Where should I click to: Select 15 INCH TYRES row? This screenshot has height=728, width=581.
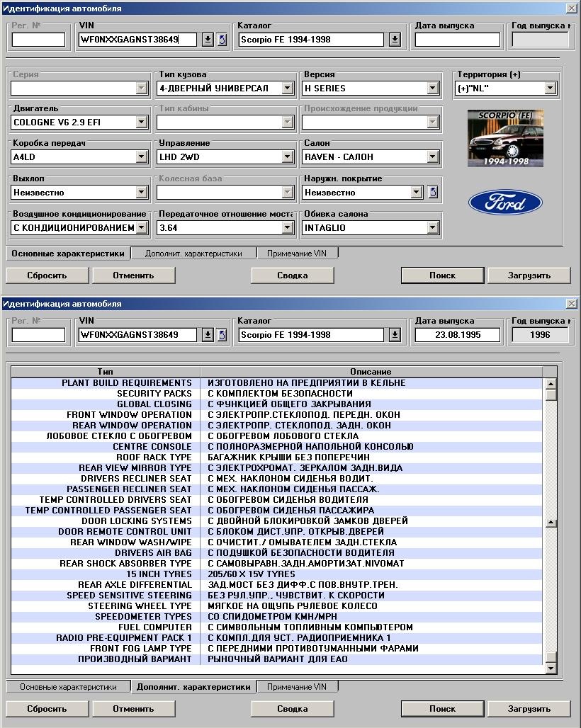(276, 574)
